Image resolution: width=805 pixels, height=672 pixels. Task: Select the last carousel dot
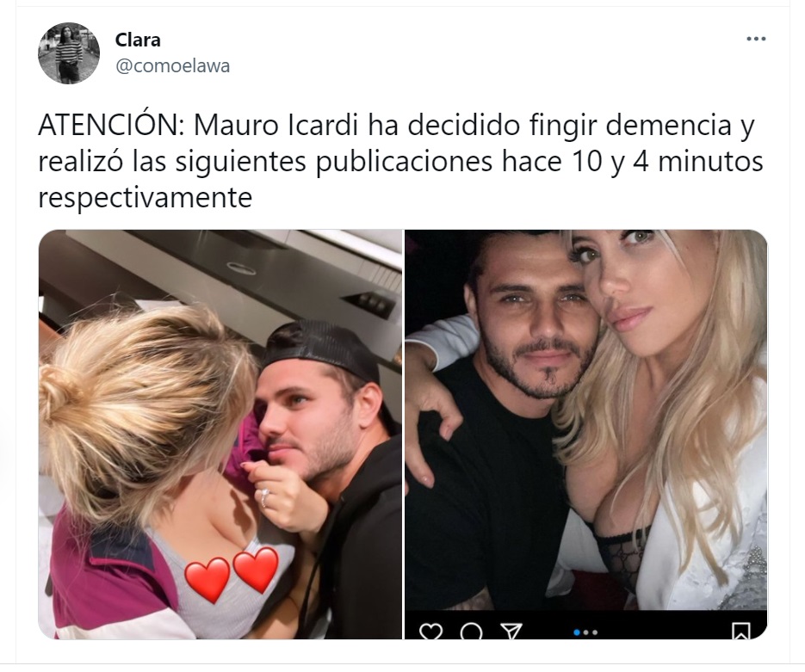point(595,632)
